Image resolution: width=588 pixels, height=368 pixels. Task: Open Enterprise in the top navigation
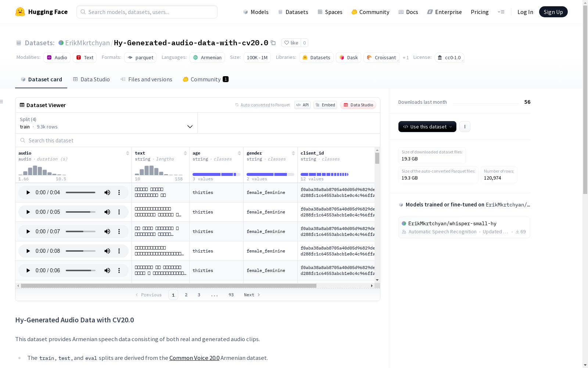tap(445, 12)
